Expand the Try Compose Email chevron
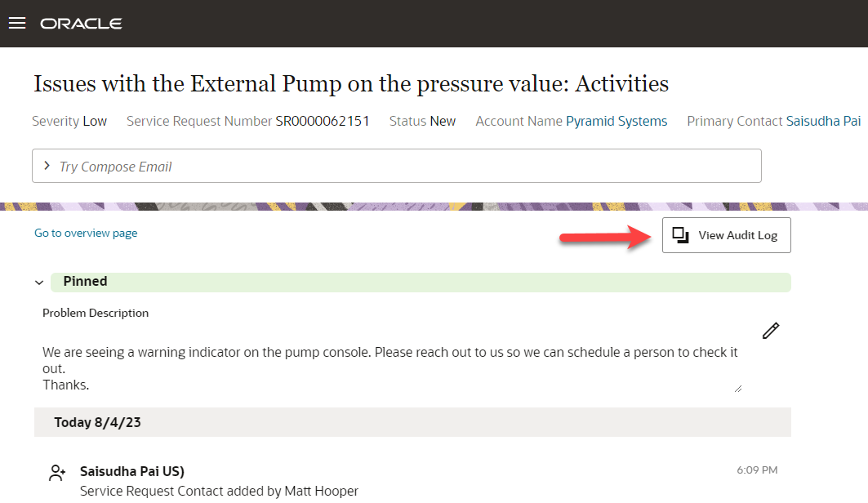The height and width of the screenshot is (503, 868). pos(47,166)
